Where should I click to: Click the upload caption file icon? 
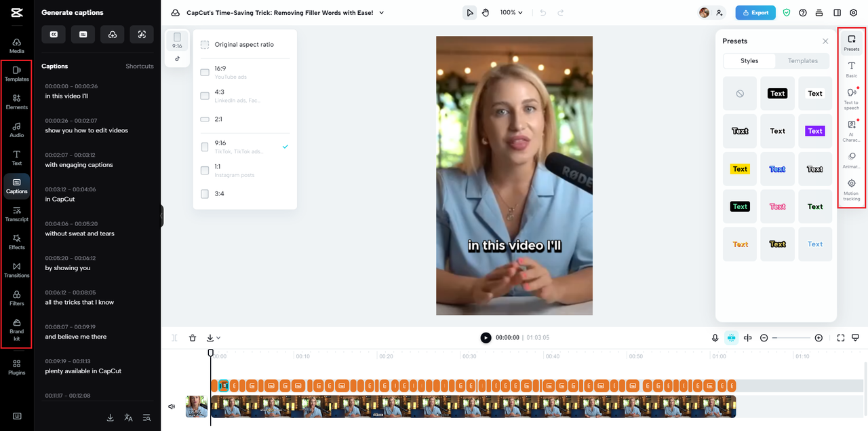click(x=113, y=35)
